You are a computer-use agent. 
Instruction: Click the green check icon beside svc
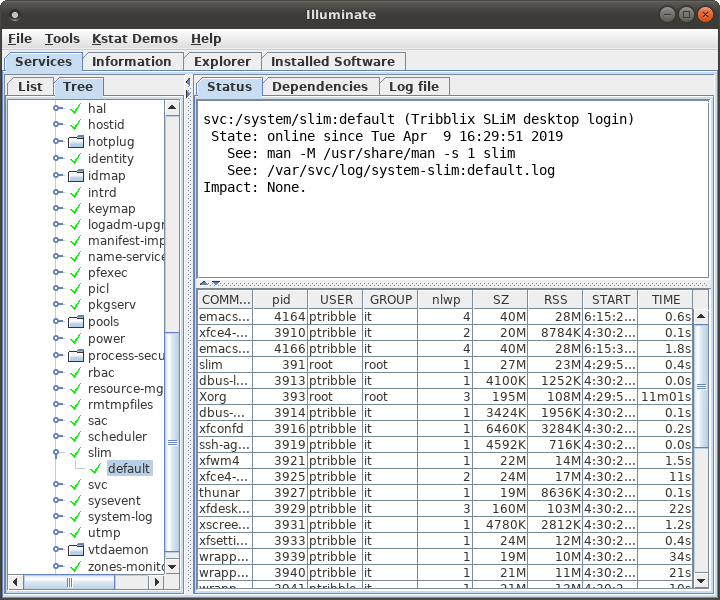[76, 485]
